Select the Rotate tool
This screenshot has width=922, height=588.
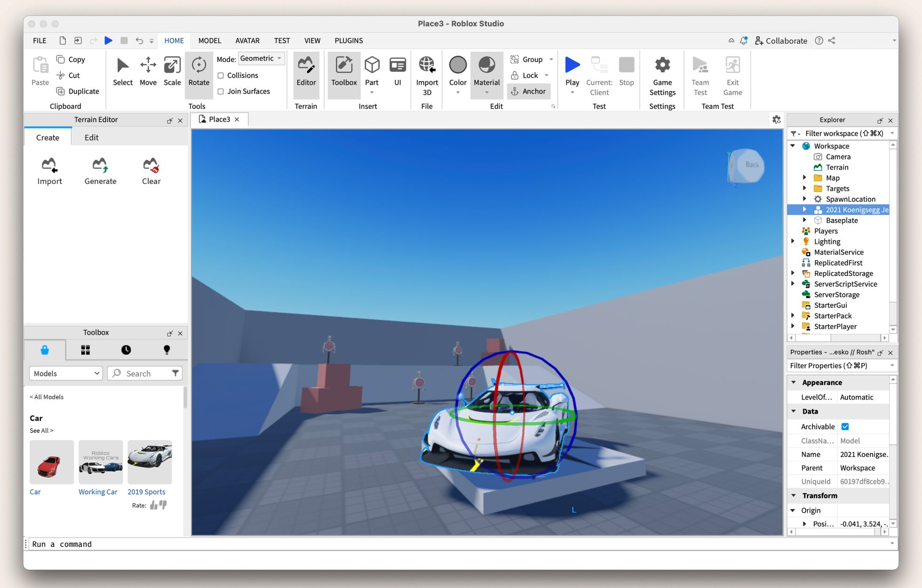point(199,71)
